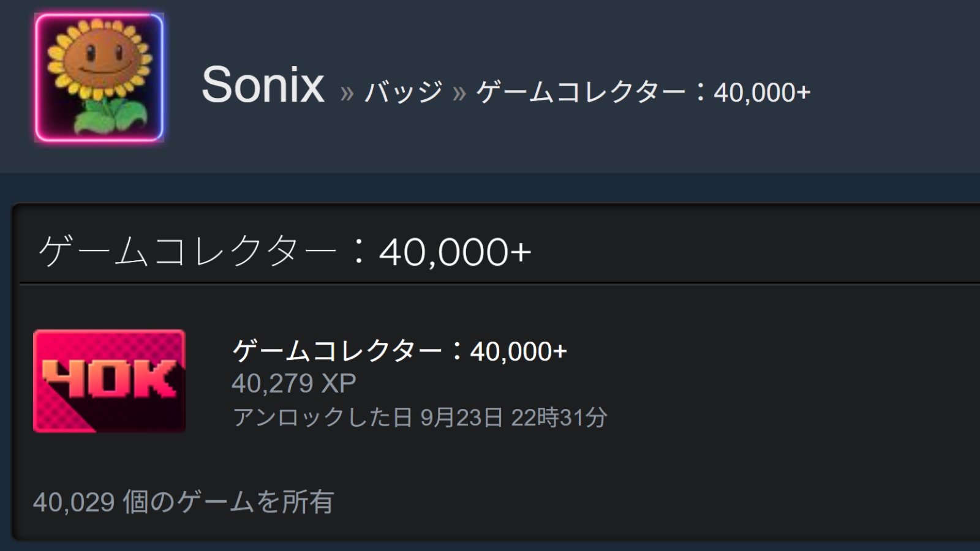Click ゲームコレクター word in the top breadcrumb
980x551 pixels.
pyautogui.click(x=581, y=92)
